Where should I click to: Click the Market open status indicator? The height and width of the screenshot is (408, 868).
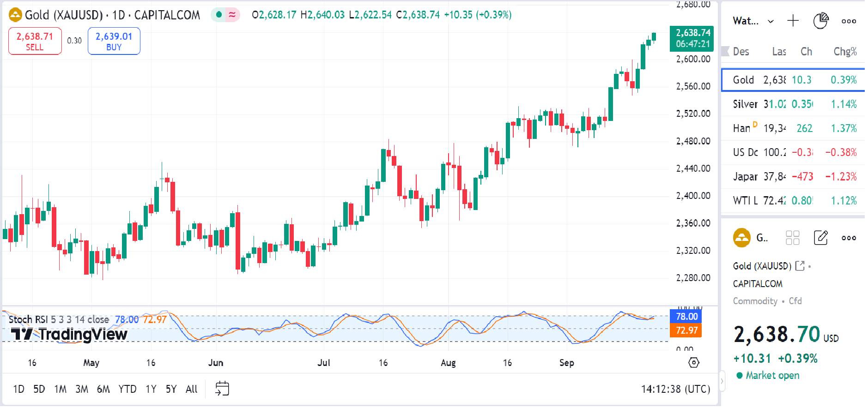[768, 375]
